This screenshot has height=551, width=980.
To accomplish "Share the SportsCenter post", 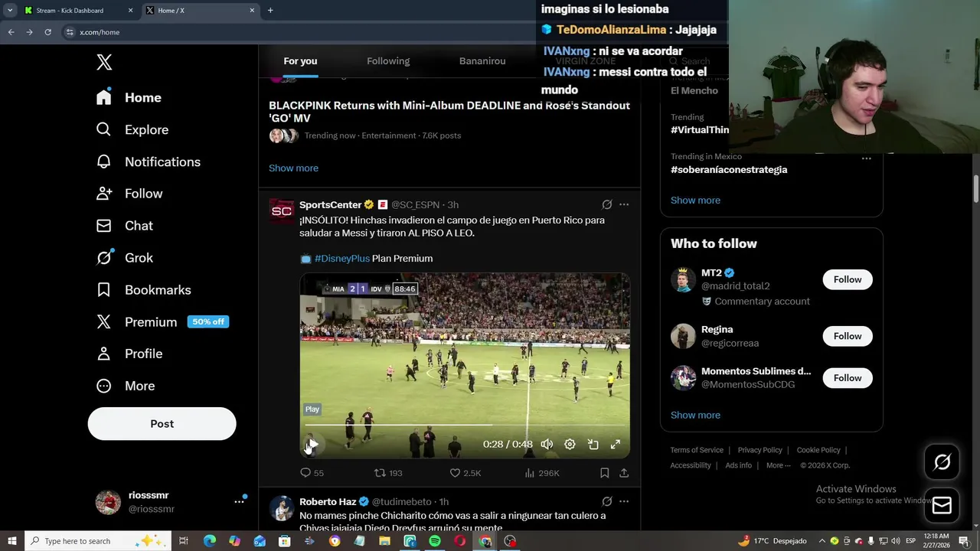I will tap(624, 473).
